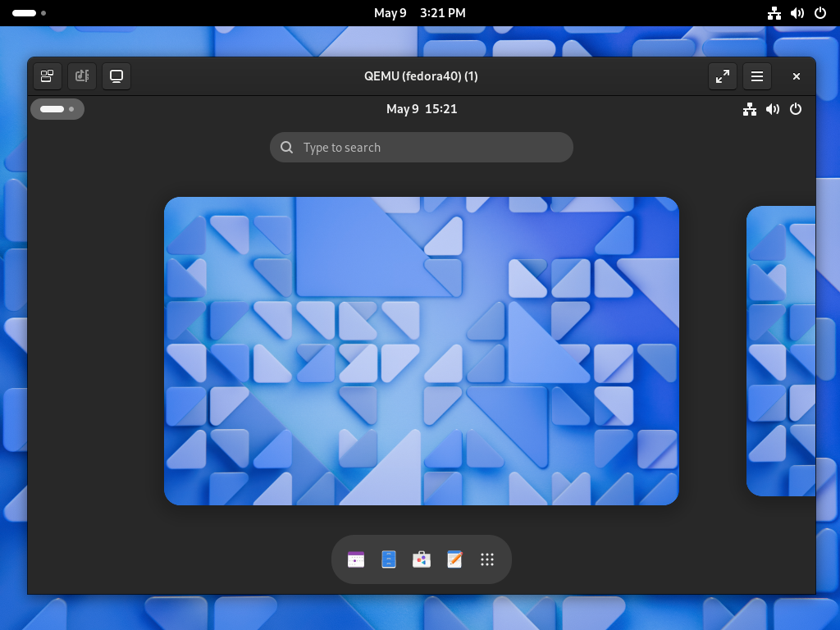
Task: Click the guest network status icon
Action: click(750, 109)
